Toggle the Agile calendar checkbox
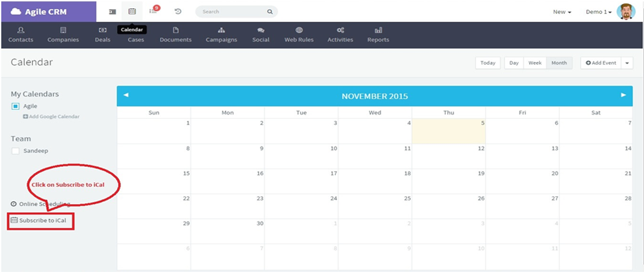This screenshot has height=272, width=644. pyautogui.click(x=16, y=106)
